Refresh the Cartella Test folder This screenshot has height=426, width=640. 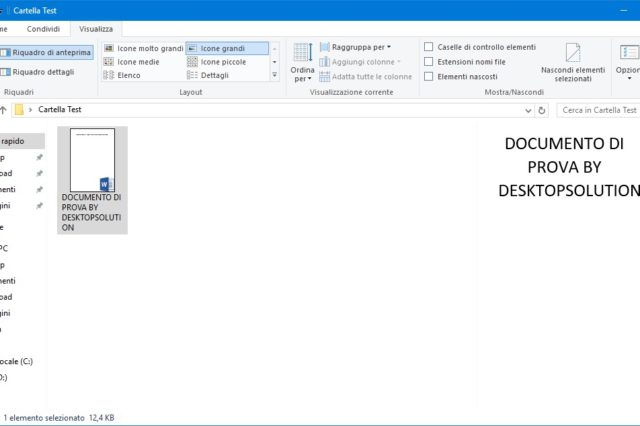[542, 110]
